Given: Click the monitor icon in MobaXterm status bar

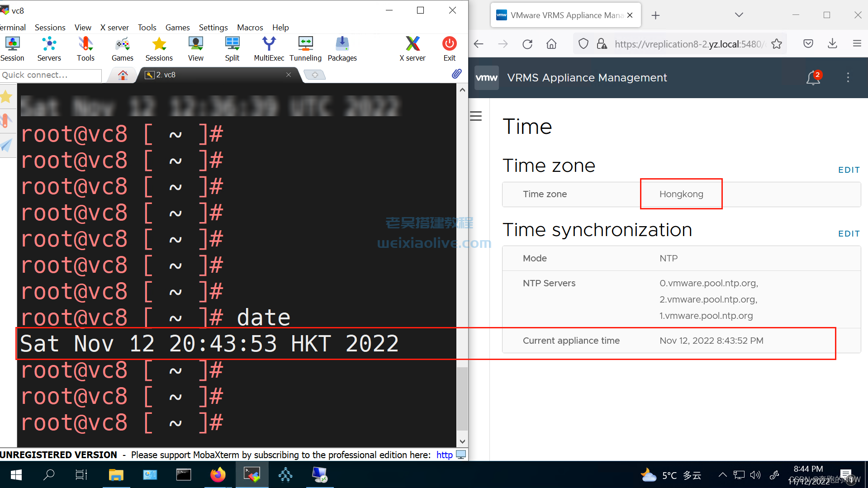Looking at the screenshot, I should point(461,455).
